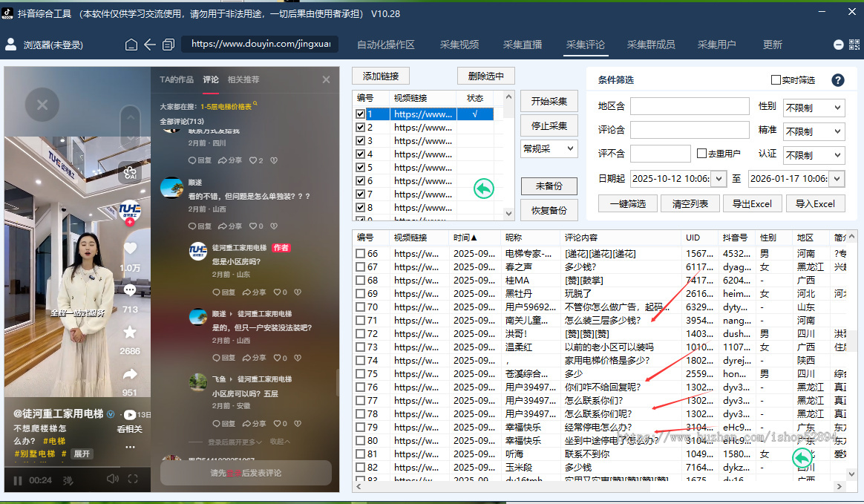
Task: Click the 评论含 input field
Action: click(x=690, y=129)
